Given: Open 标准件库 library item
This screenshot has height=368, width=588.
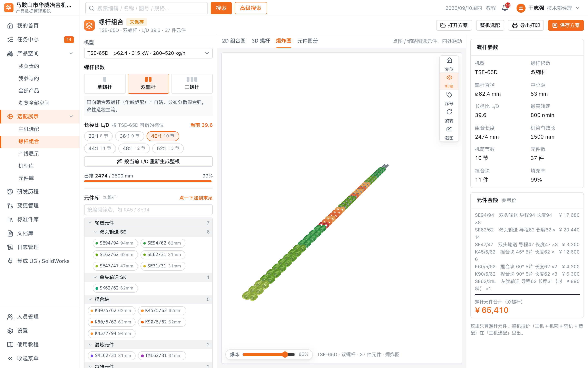Looking at the screenshot, I should point(40,219).
